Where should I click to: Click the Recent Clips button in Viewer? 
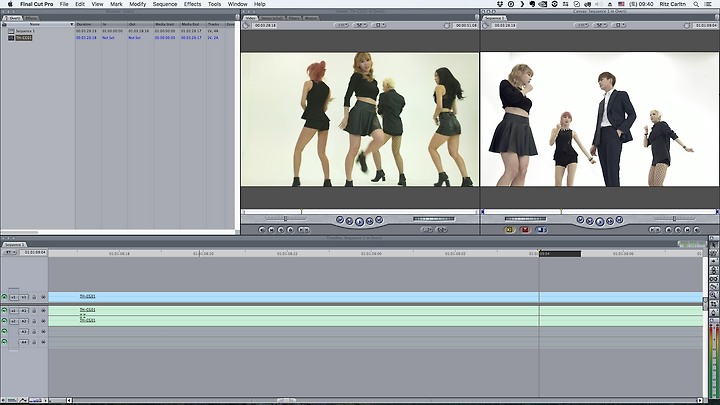click(427, 230)
